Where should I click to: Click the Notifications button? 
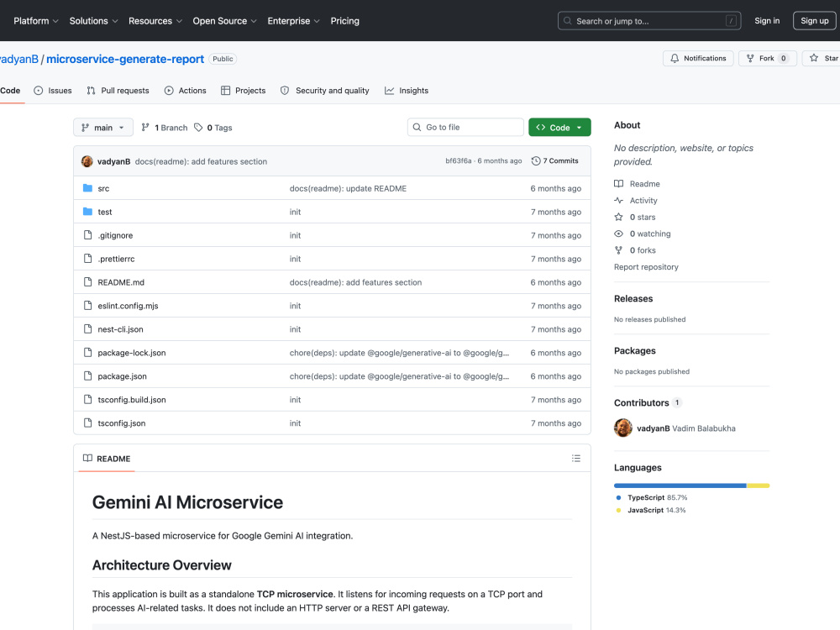point(698,58)
